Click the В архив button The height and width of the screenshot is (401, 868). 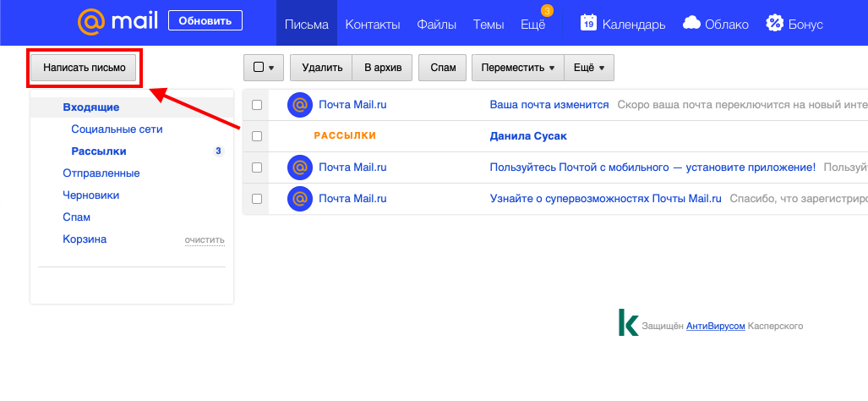(x=383, y=68)
